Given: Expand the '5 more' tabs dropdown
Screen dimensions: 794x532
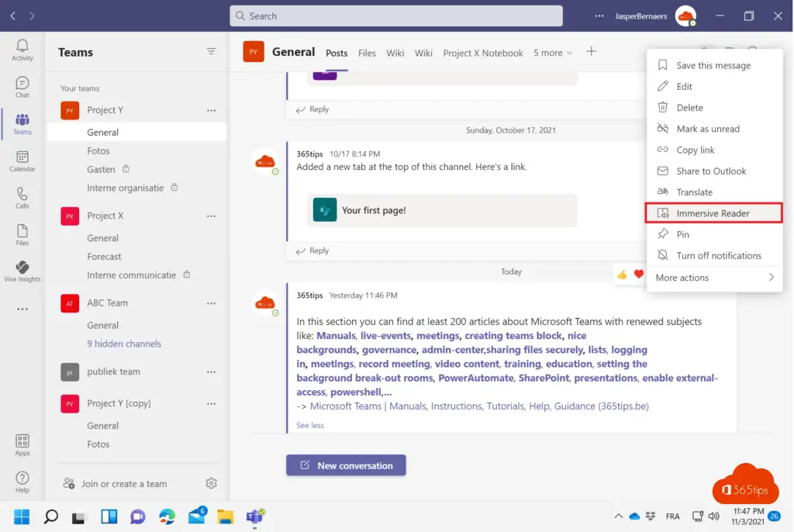Looking at the screenshot, I should coord(553,53).
